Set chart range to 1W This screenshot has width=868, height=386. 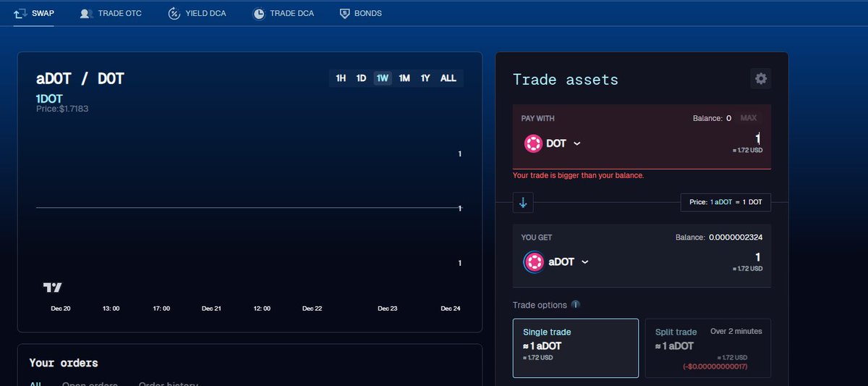tap(383, 78)
